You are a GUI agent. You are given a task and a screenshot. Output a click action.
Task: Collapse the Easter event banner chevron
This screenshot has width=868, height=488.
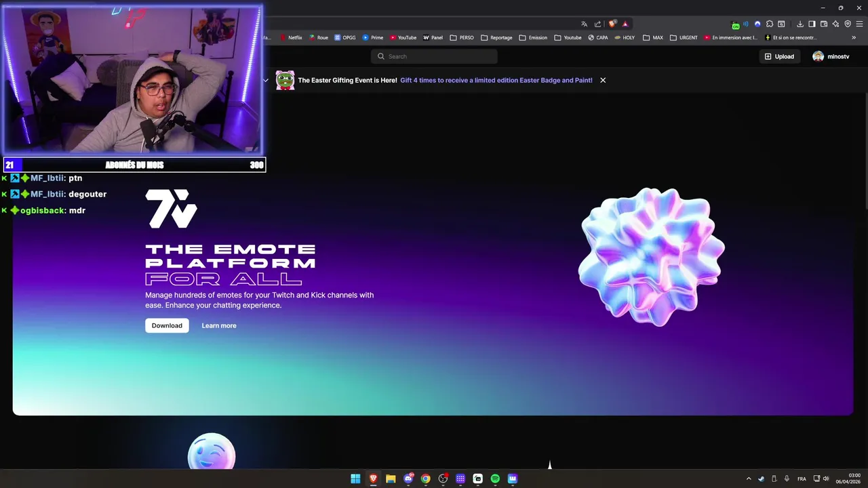(266, 80)
